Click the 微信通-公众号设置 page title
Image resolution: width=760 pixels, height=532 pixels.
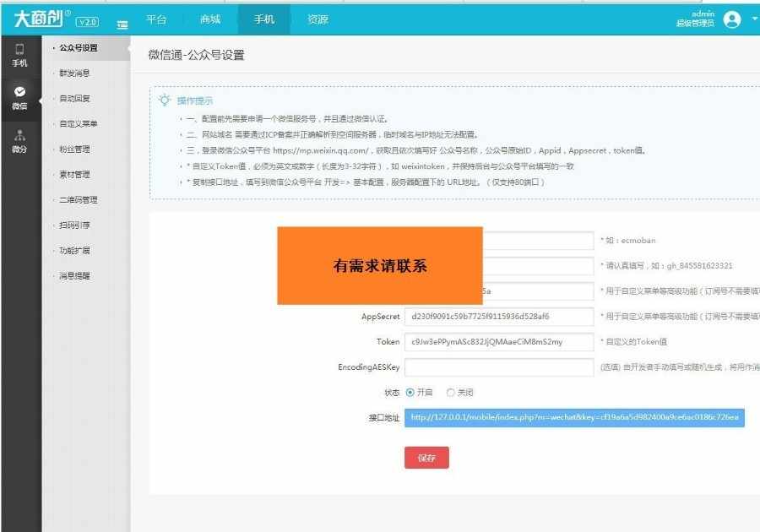196,55
